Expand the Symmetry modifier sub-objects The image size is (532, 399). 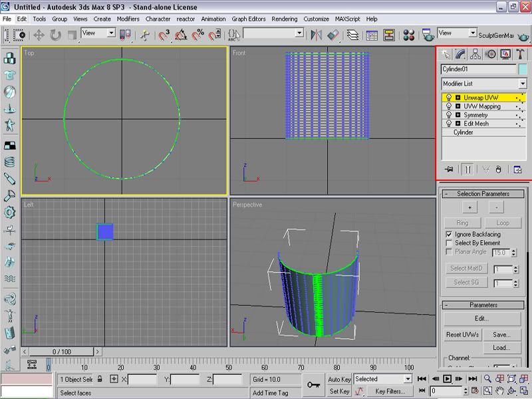[458, 115]
